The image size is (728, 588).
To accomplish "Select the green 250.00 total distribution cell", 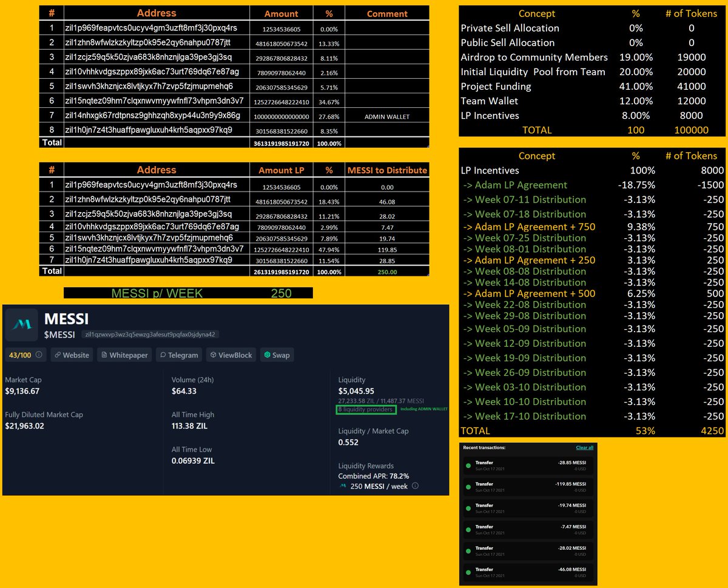I will (386, 272).
